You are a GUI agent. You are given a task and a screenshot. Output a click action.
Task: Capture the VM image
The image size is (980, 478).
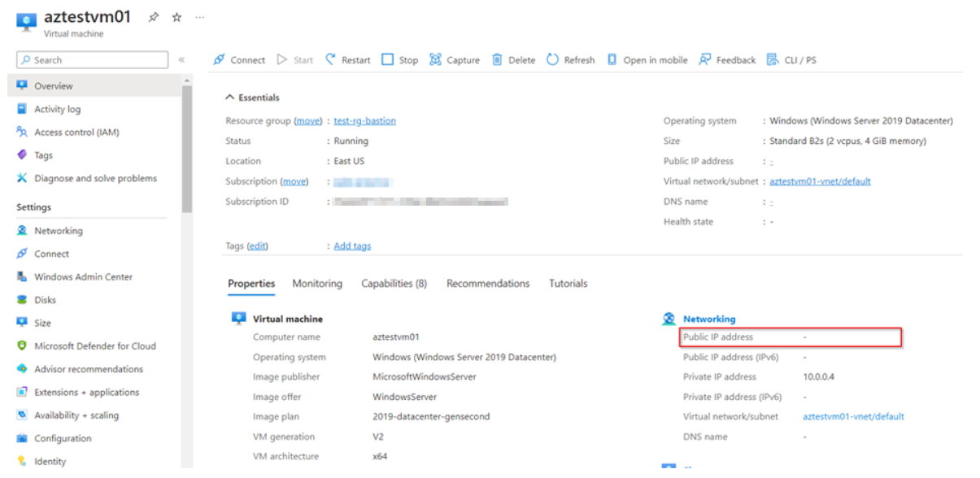[455, 60]
